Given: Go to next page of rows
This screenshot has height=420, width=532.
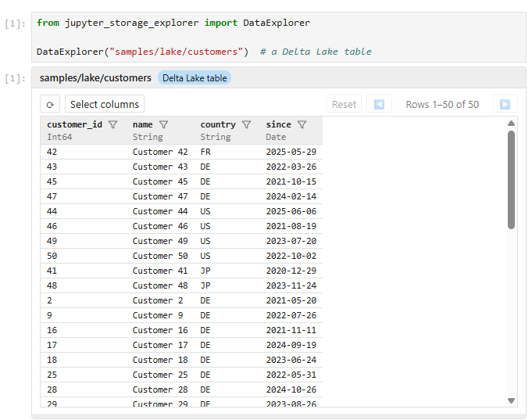Looking at the screenshot, I should [505, 104].
